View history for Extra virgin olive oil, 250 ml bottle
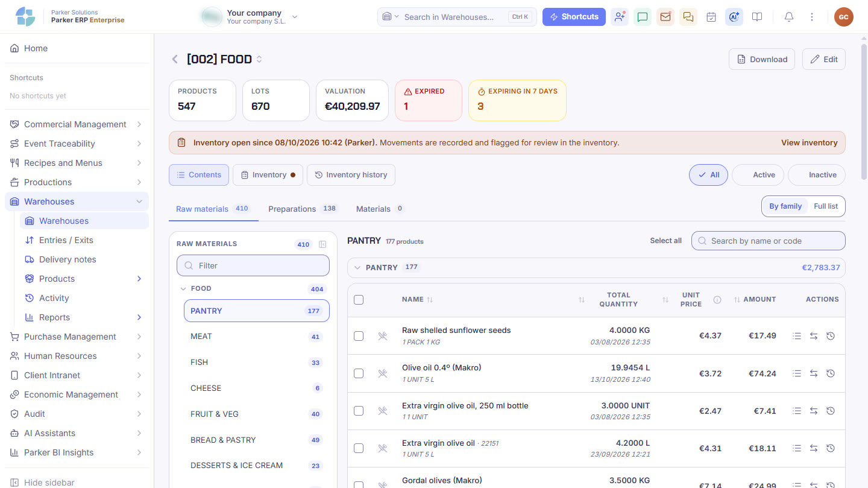The height and width of the screenshot is (488, 868). coord(831,411)
